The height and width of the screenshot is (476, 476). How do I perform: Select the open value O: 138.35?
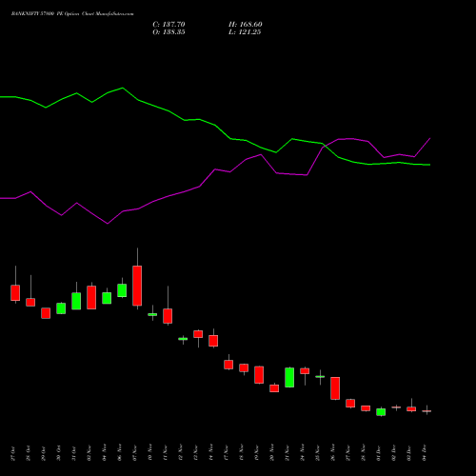tap(169, 32)
